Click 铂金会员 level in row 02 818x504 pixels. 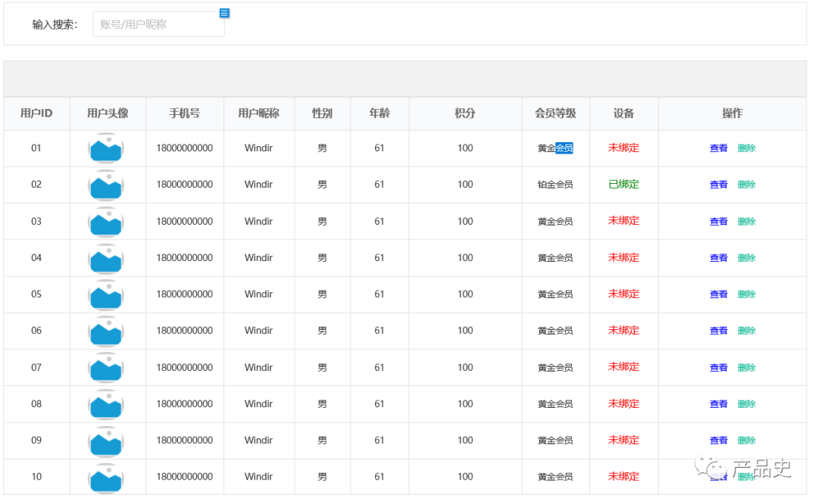555,185
